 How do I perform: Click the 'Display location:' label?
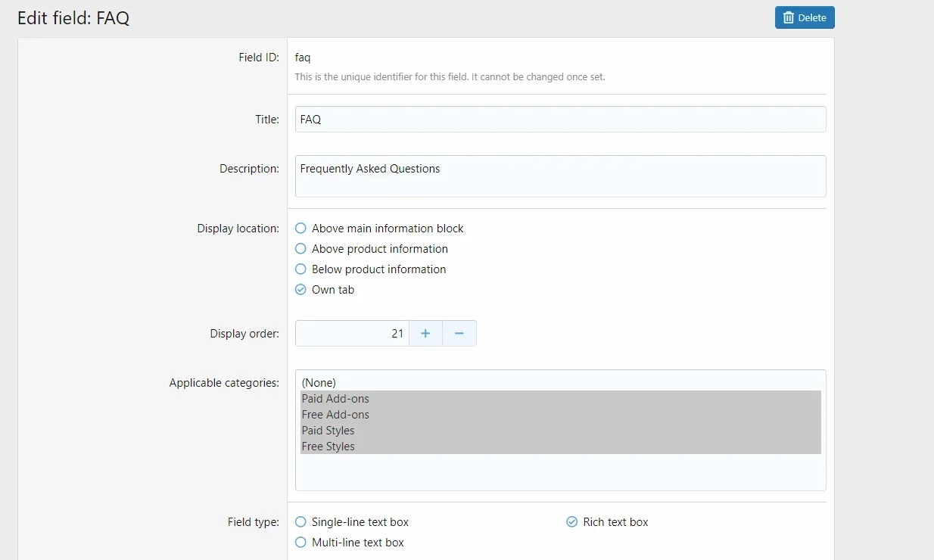(x=238, y=229)
